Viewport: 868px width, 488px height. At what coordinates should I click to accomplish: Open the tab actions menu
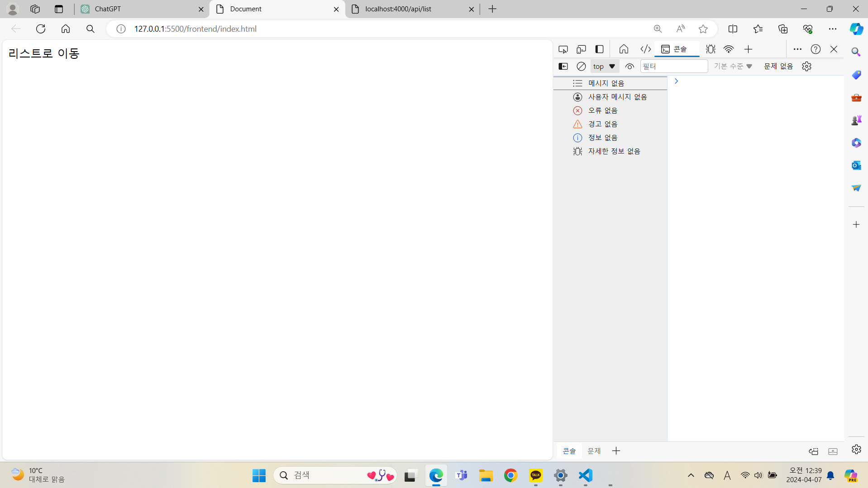(x=59, y=9)
